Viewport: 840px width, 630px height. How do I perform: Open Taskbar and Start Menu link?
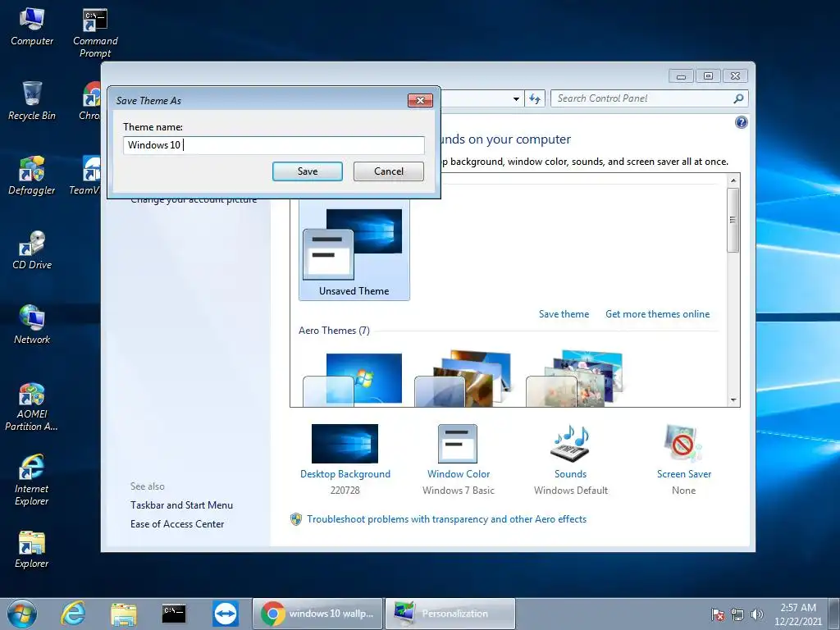tap(181, 505)
